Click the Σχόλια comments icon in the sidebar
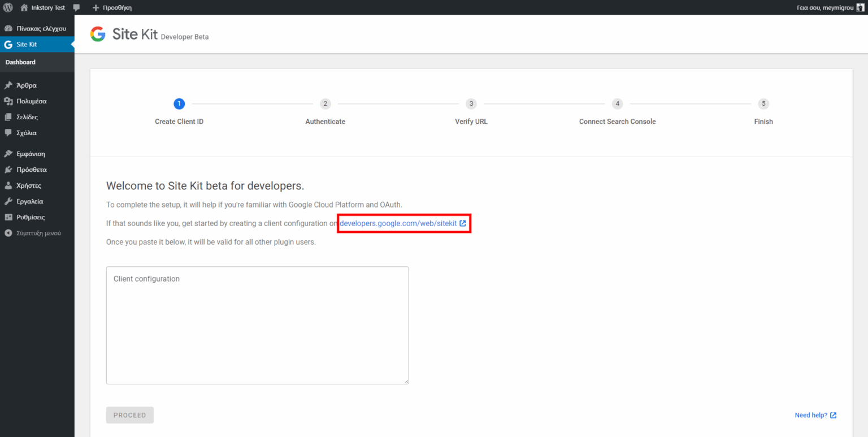The width and height of the screenshot is (868, 437). [x=8, y=132]
